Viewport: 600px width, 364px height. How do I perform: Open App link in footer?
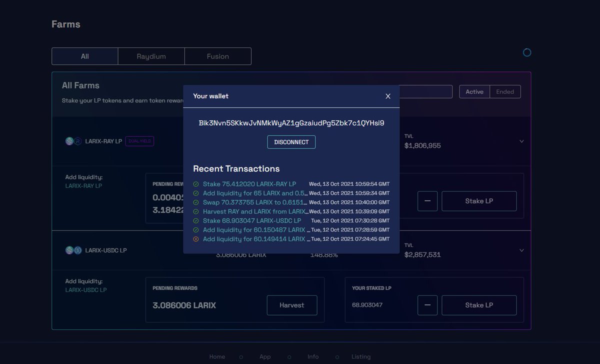(265, 356)
